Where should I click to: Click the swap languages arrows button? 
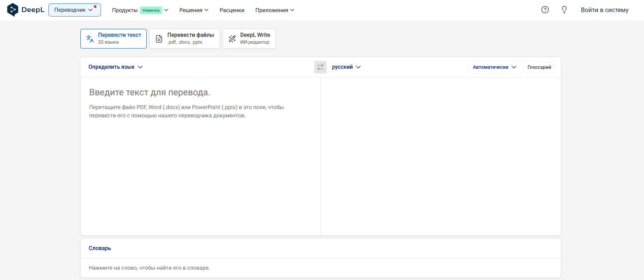tap(320, 67)
